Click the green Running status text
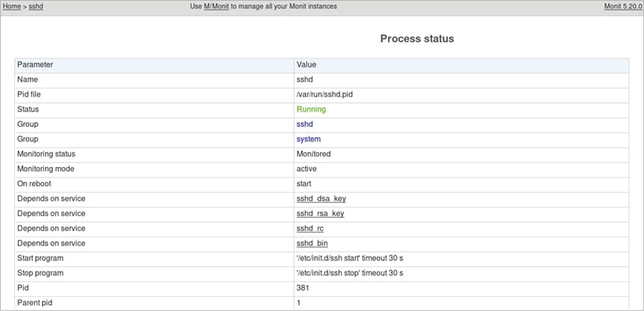The image size is (644, 311). (x=311, y=109)
